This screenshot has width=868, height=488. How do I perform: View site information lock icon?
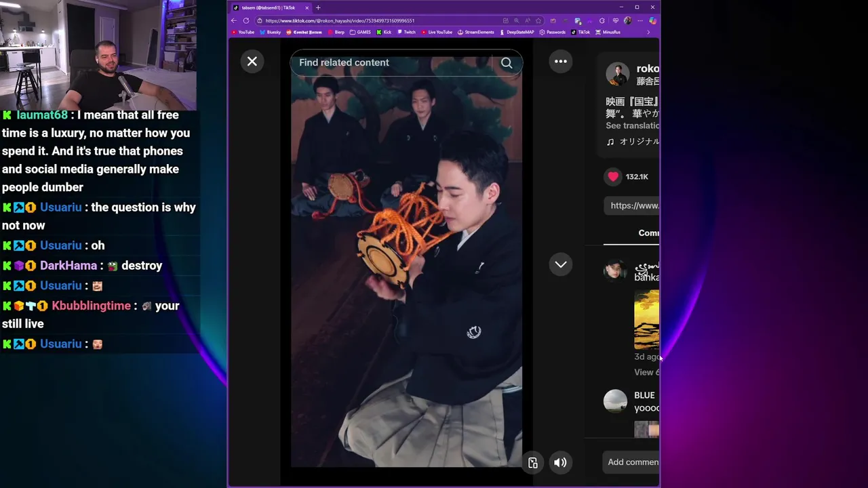tap(260, 21)
